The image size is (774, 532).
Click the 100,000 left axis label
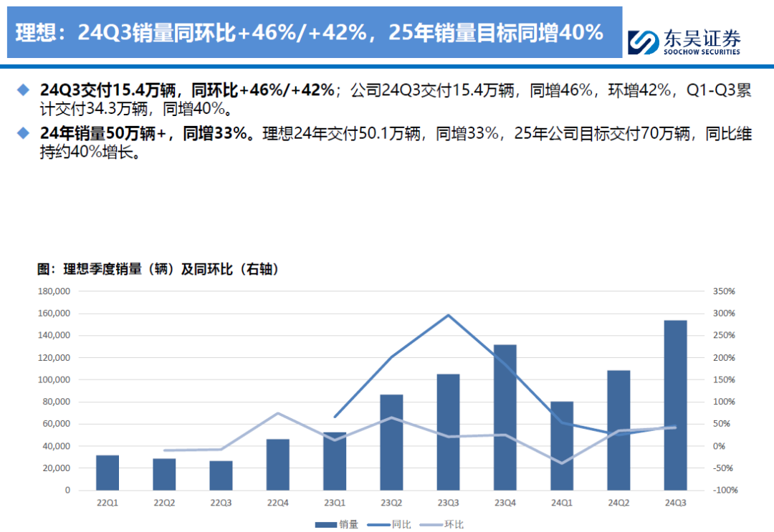click(x=54, y=379)
